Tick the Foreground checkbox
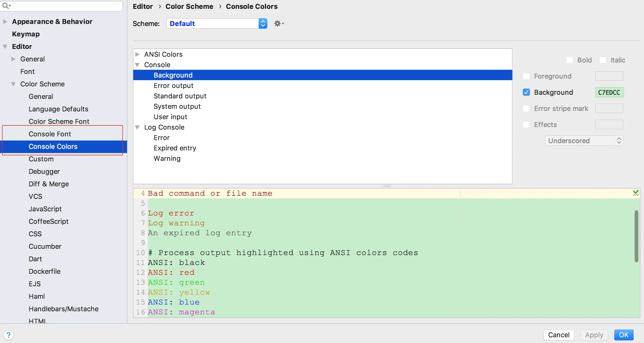This screenshot has width=644, height=343. click(526, 76)
